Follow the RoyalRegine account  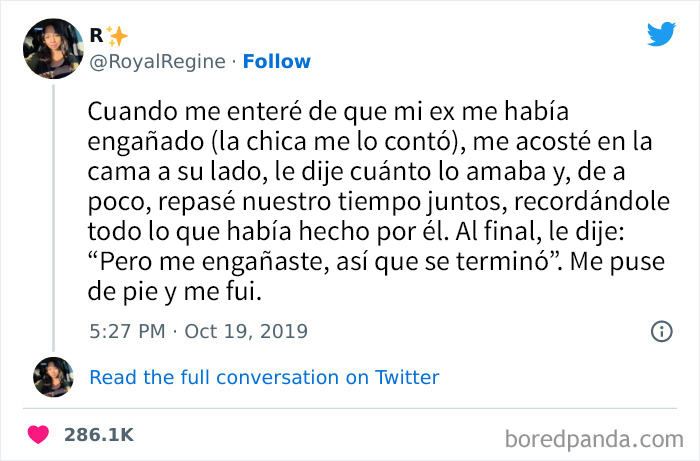point(278,61)
